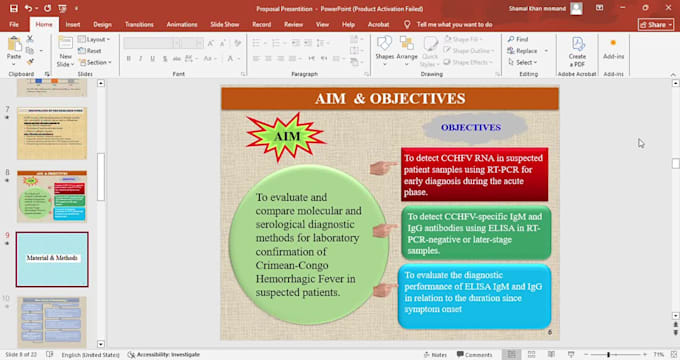Click the Reset slide button
Viewport: 680px width, 360px height.
tap(90, 51)
